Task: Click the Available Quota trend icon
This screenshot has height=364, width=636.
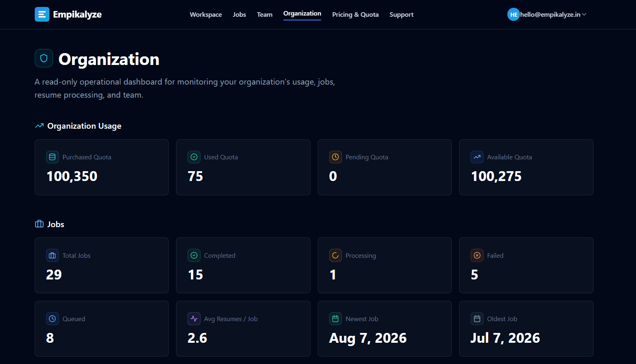Action: point(477,157)
